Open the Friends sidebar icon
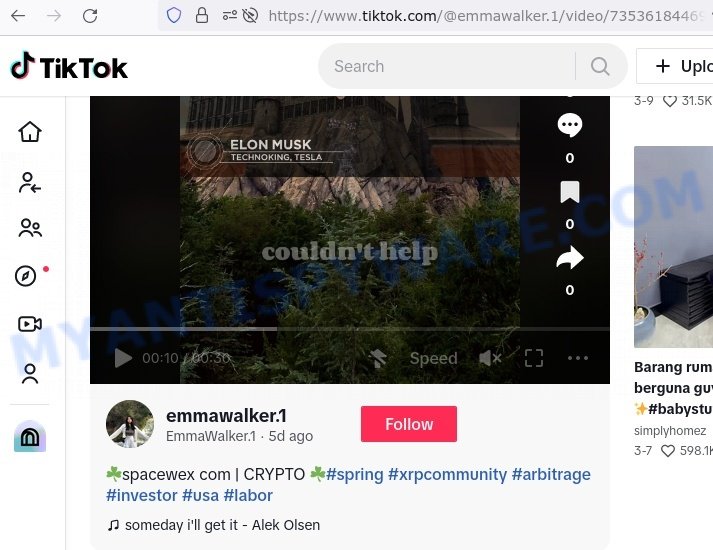Image resolution: width=713 pixels, height=550 pixels. pos(30,228)
